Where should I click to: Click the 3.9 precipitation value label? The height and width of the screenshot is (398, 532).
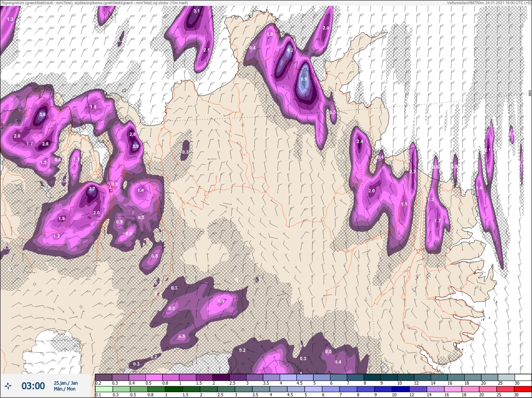point(135,146)
